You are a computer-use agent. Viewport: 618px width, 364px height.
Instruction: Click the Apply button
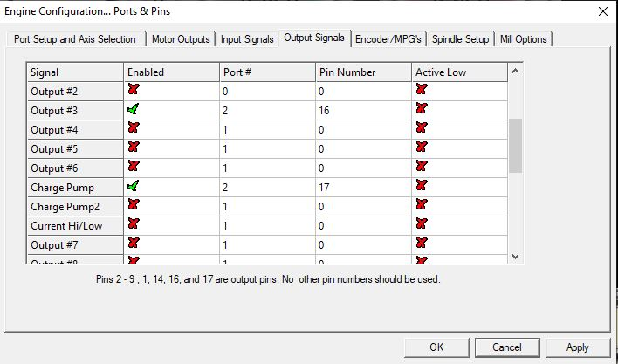(577, 347)
